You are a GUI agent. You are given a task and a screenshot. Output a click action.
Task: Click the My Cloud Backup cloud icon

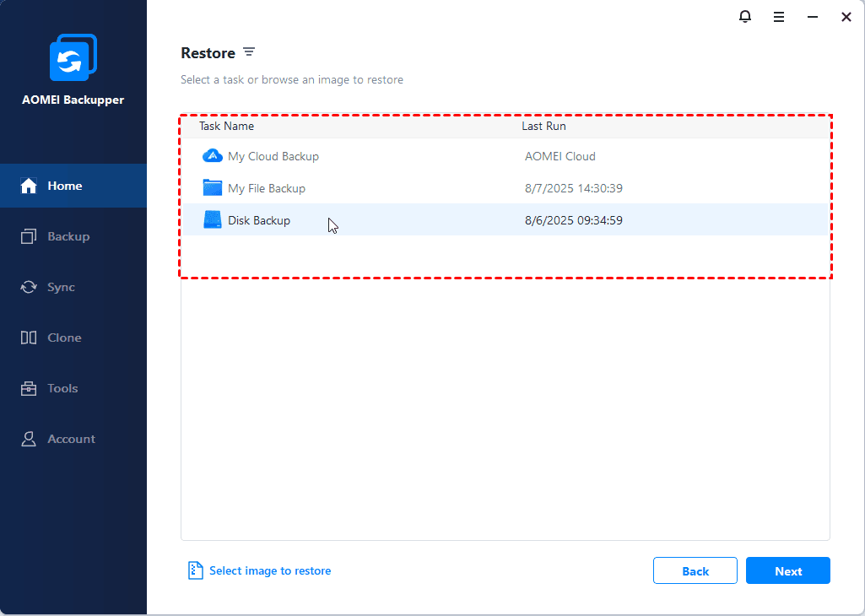(x=212, y=156)
